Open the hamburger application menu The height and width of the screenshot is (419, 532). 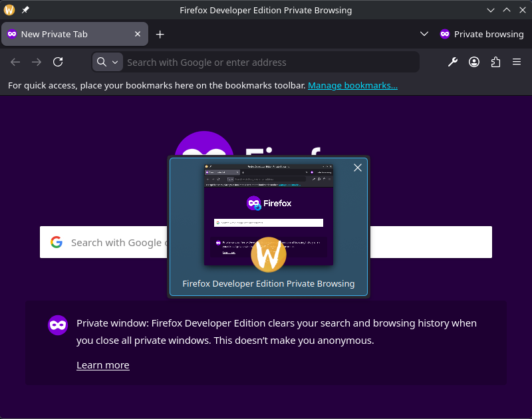pyautogui.click(x=517, y=62)
